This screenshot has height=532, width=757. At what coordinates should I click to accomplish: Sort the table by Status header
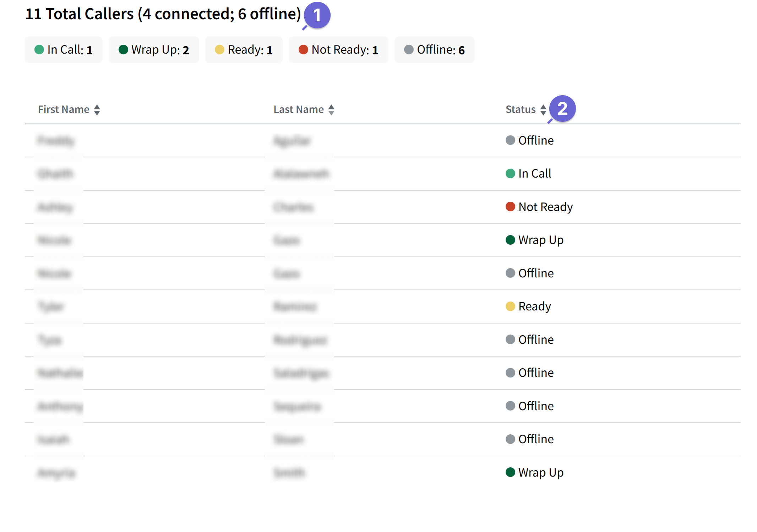point(520,109)
